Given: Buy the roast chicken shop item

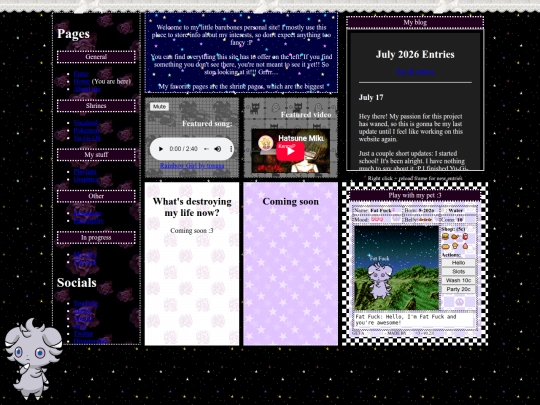Looking at the screenshot, I should click(455, 237).
